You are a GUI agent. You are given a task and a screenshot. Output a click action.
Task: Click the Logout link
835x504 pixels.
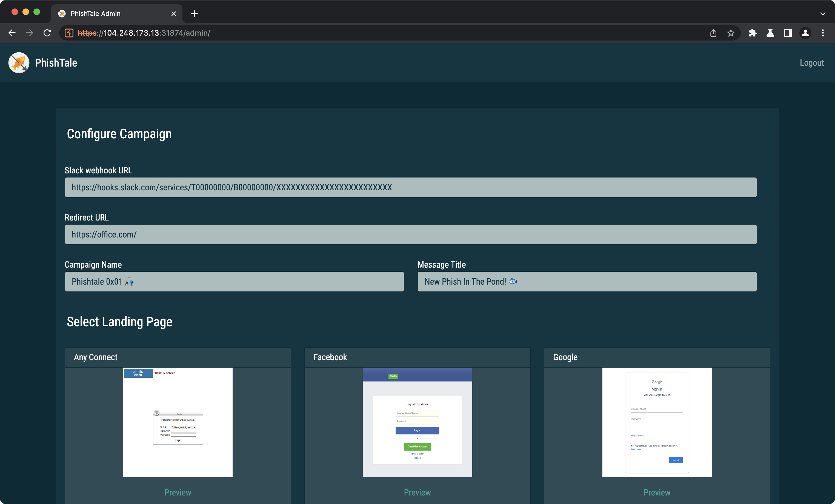(x=812, y=63)
